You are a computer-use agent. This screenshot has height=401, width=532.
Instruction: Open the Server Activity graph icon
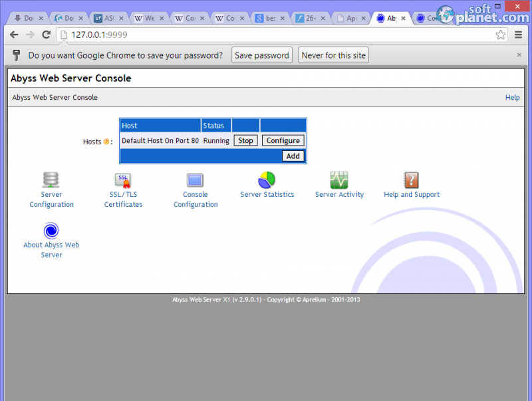coord(339,180)
